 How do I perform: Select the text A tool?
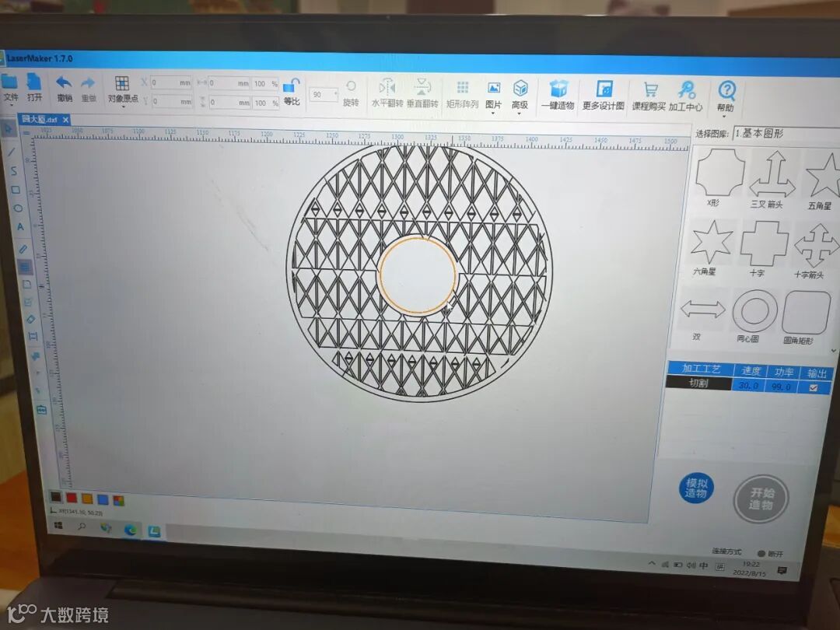20,226
